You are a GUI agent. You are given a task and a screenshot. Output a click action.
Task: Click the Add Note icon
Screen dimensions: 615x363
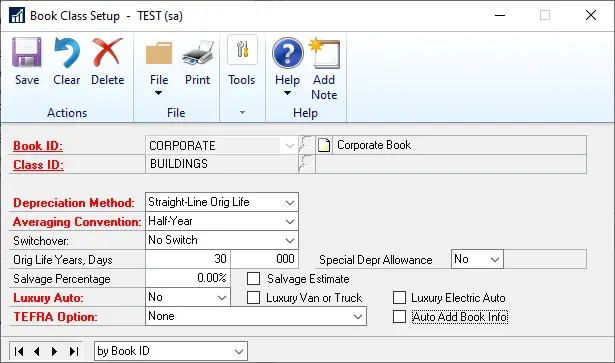click(x=324, y=53)
